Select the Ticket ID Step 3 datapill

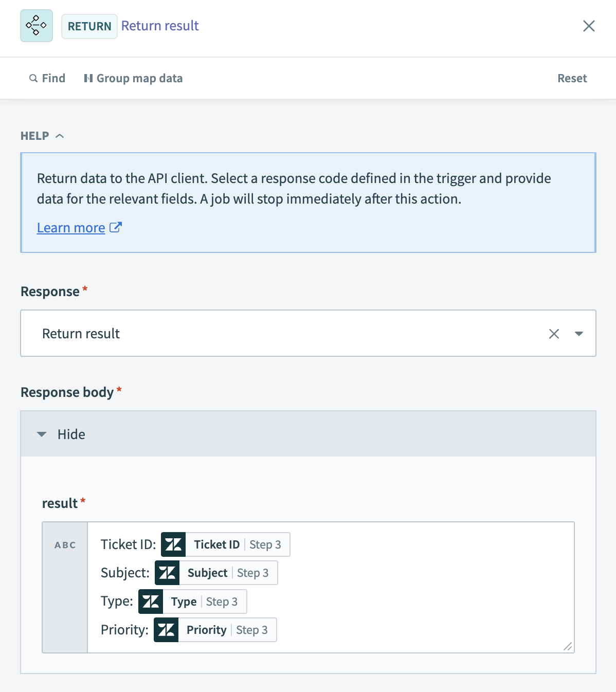(x=237, y=544)
